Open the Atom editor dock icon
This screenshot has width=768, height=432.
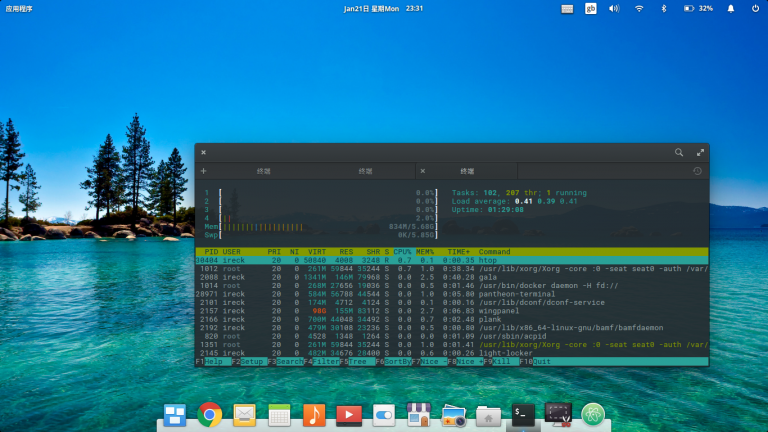[593, 415]
